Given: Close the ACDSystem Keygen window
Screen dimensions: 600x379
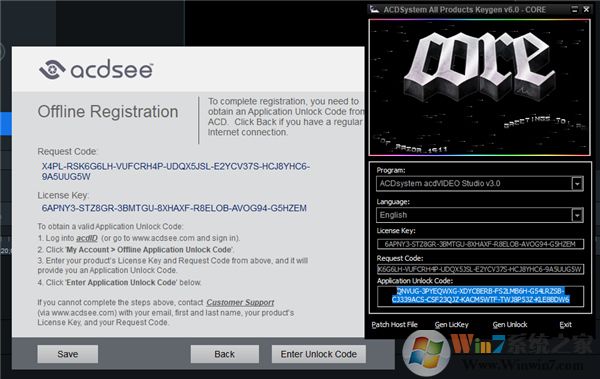Looking at the screenshot, I should click(x=586, y=10).
